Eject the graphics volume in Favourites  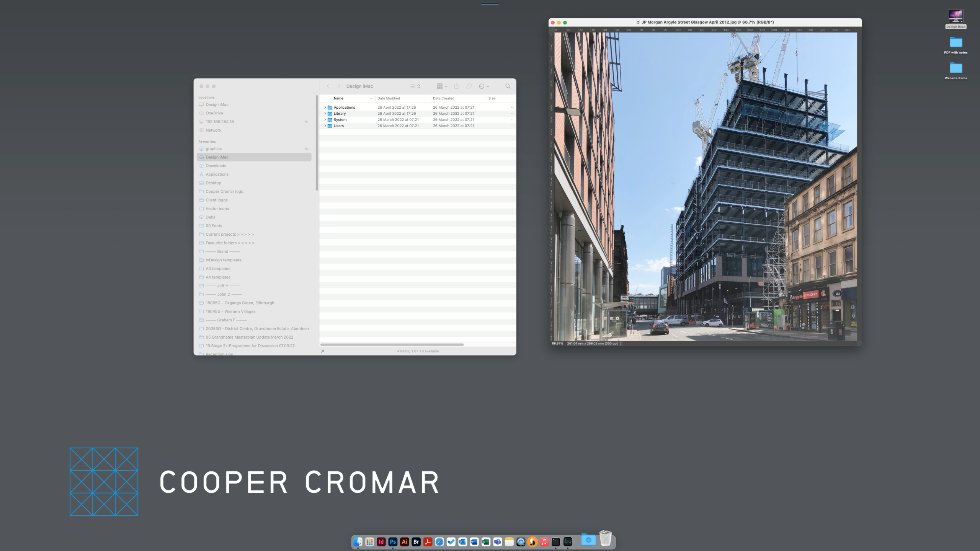306,149
